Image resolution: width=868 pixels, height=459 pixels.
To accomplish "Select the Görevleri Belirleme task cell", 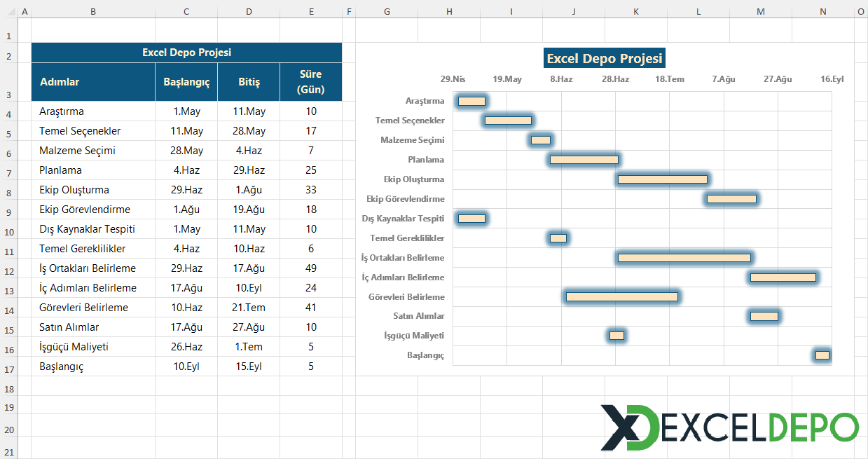I will click(93, 308).
